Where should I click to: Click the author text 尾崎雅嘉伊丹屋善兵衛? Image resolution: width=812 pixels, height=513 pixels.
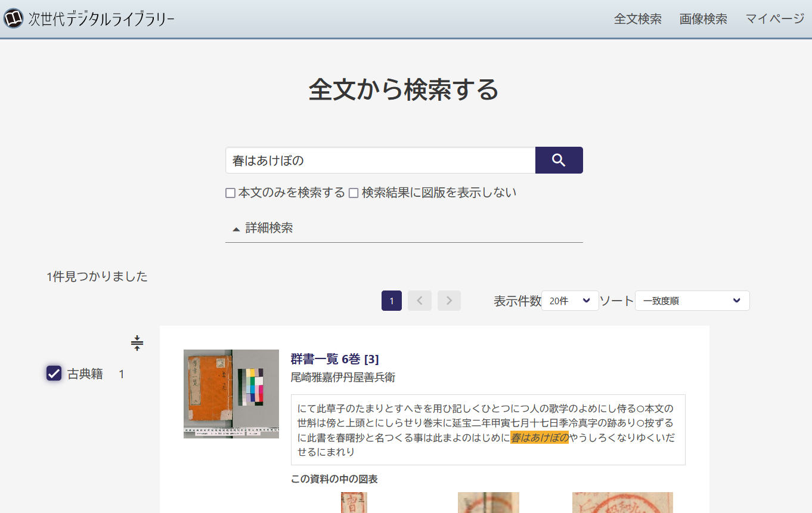(x=343, y=377)
